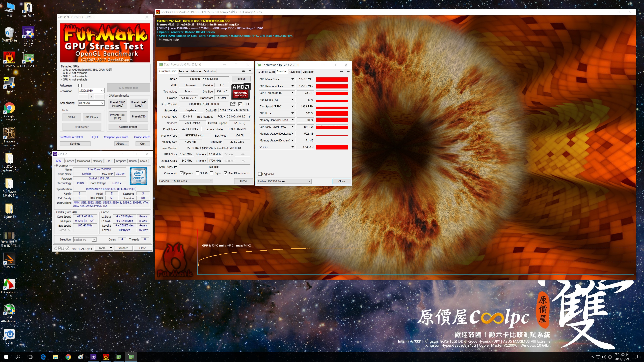Click the taskbar search icon

tap(18, 357)
